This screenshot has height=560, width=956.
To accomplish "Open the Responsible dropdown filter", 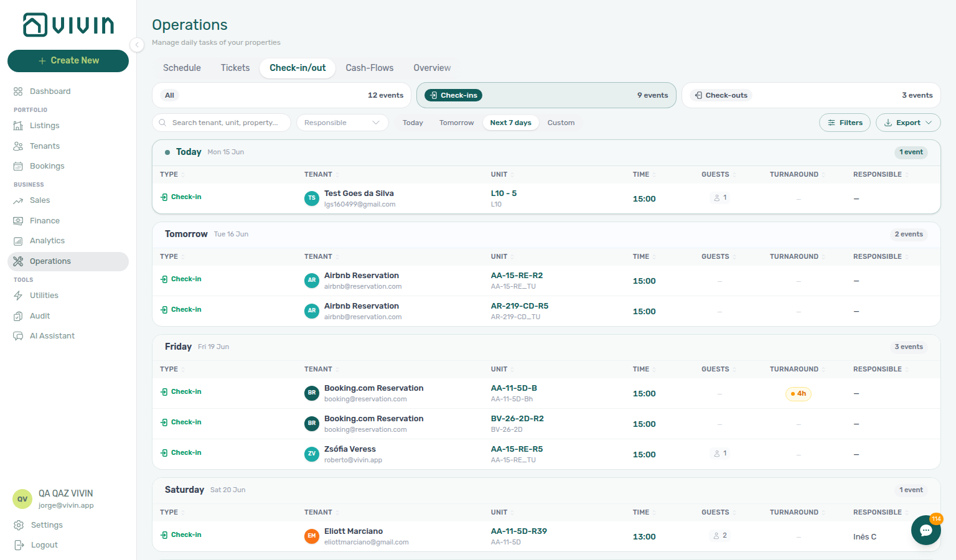I will 342,123.
